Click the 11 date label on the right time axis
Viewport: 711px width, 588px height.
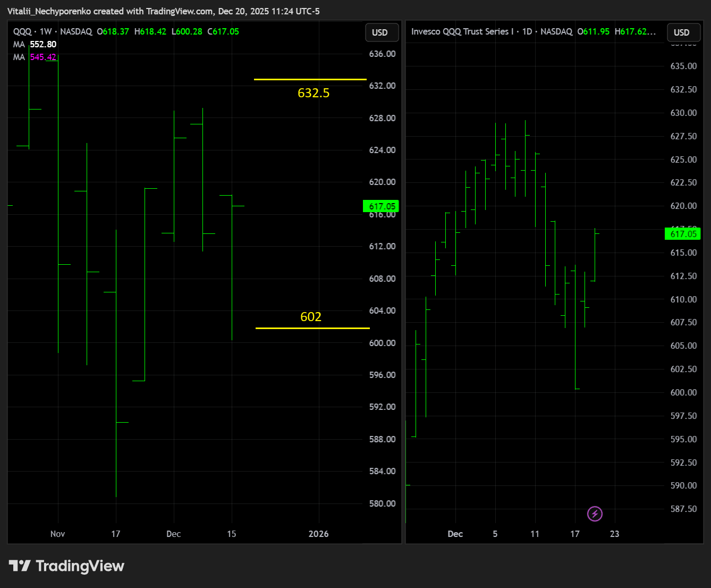535,534
